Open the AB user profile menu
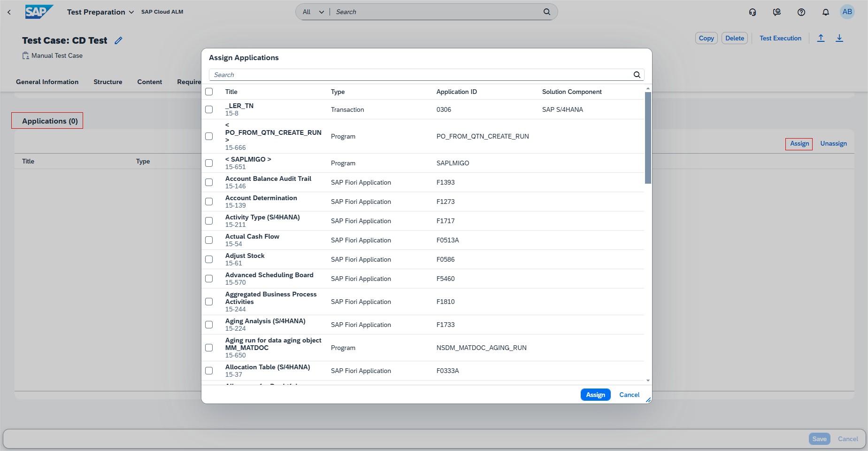 (847, 12)
